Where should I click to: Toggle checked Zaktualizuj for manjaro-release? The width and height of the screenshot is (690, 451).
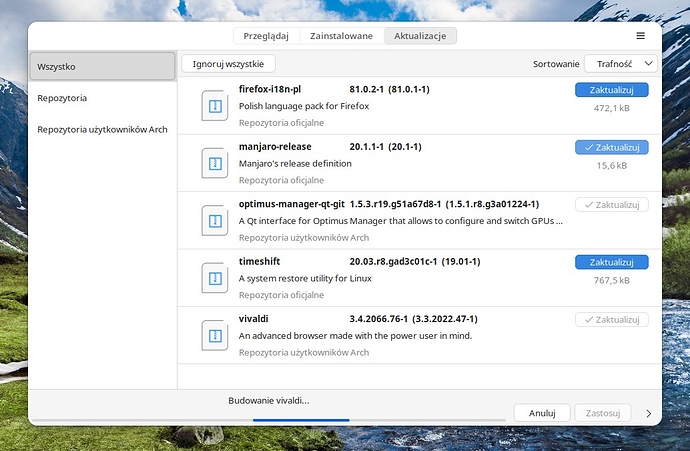click(x=611, y=147)
